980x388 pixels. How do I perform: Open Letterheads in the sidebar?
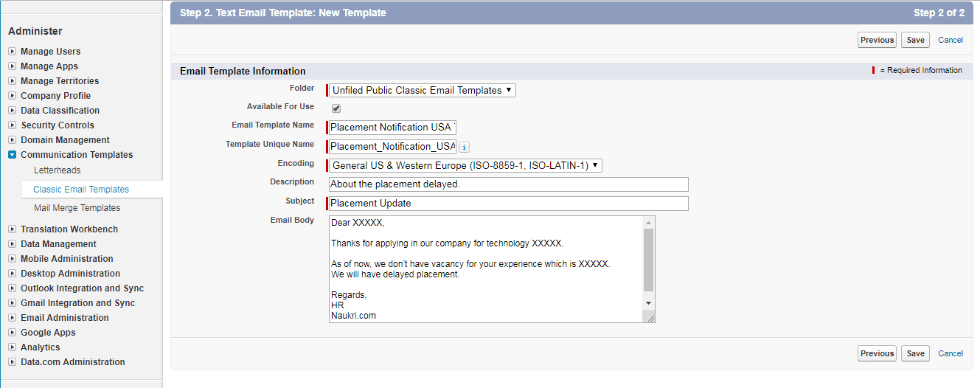58,170
